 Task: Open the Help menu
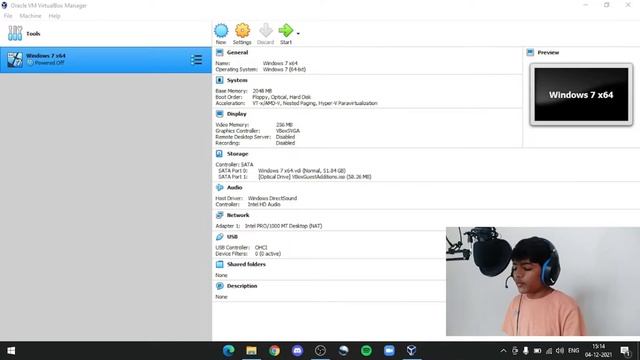coord(54,16)
